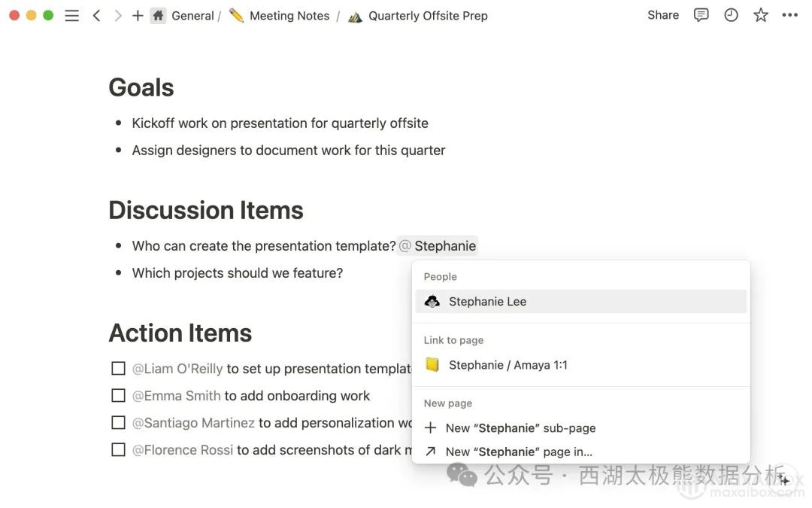Viewport: 812px width, 508px height.
Task: Open the sidebar hamburger menu
Action: pyautogui.click(x=72, y=16)
